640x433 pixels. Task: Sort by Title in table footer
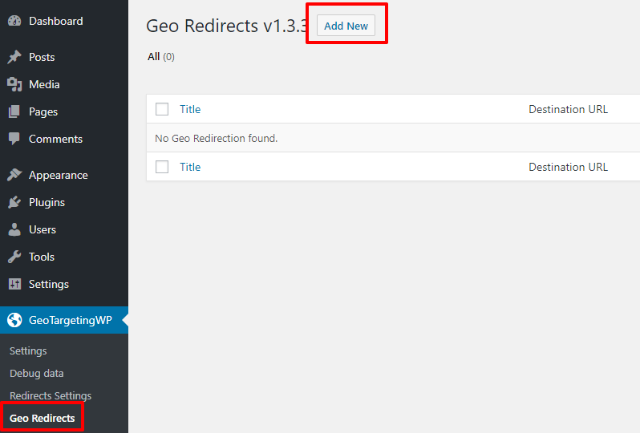(190, 167)
